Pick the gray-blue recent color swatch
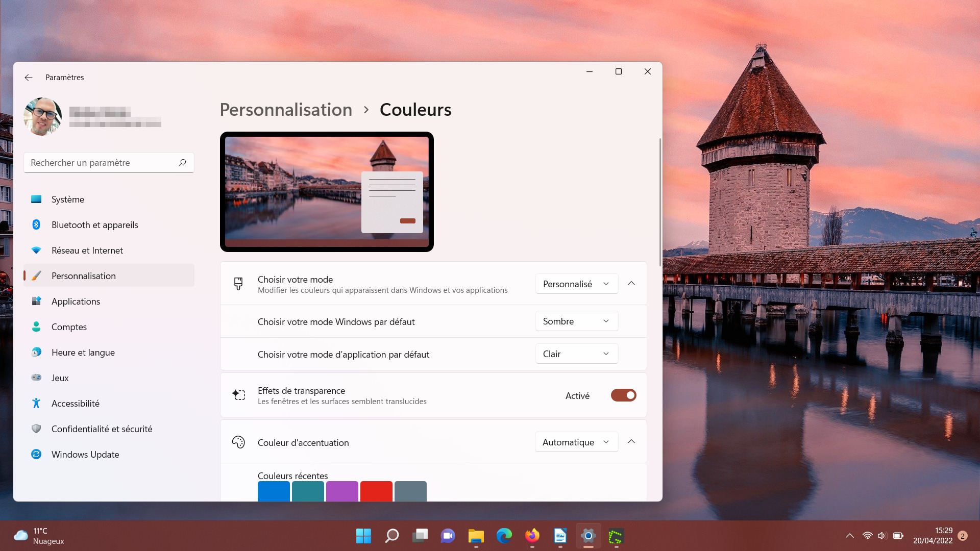Viewport: 980px width, 551px height. coord(410,491)
